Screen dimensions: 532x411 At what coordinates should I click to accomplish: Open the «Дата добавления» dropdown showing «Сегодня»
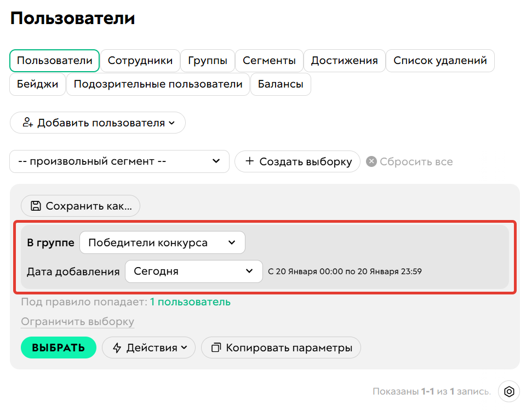click(194, 271)
